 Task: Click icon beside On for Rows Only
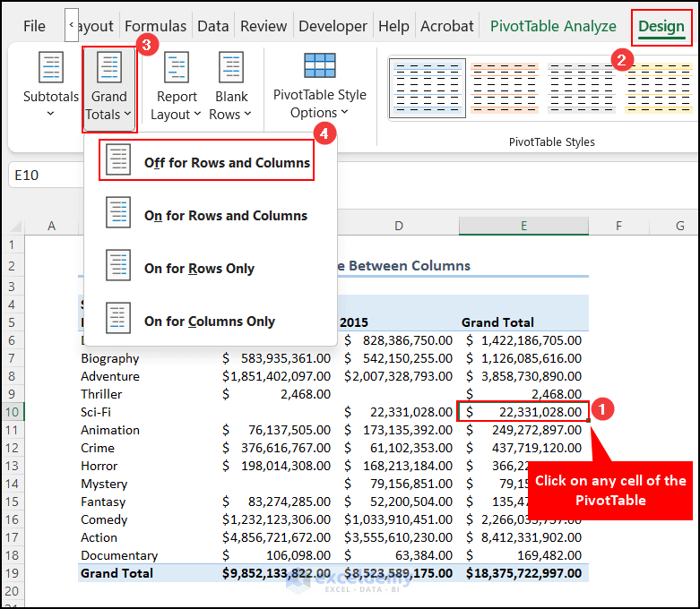(x=118, y=265)
